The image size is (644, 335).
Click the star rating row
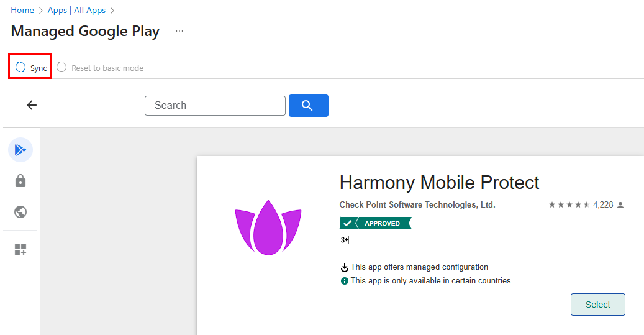(569, 204)
